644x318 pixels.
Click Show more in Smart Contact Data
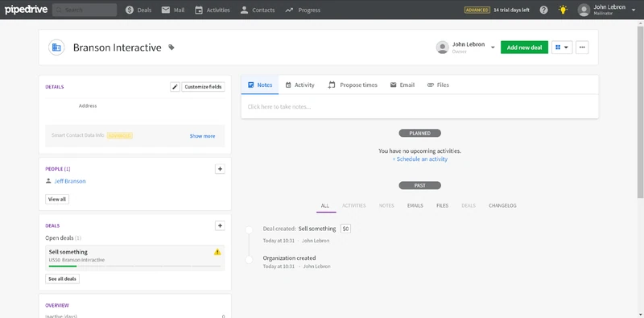[x=202, y=136]
